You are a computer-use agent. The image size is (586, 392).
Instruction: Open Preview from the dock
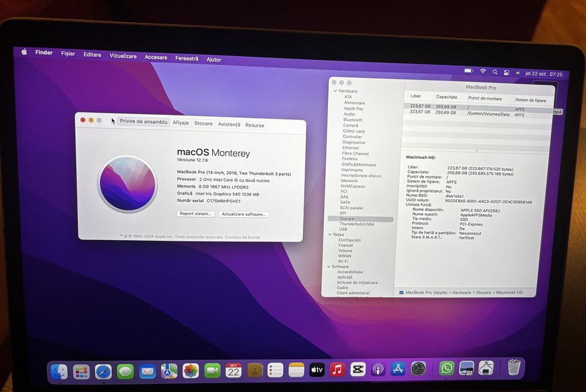[x=466, y=368]
